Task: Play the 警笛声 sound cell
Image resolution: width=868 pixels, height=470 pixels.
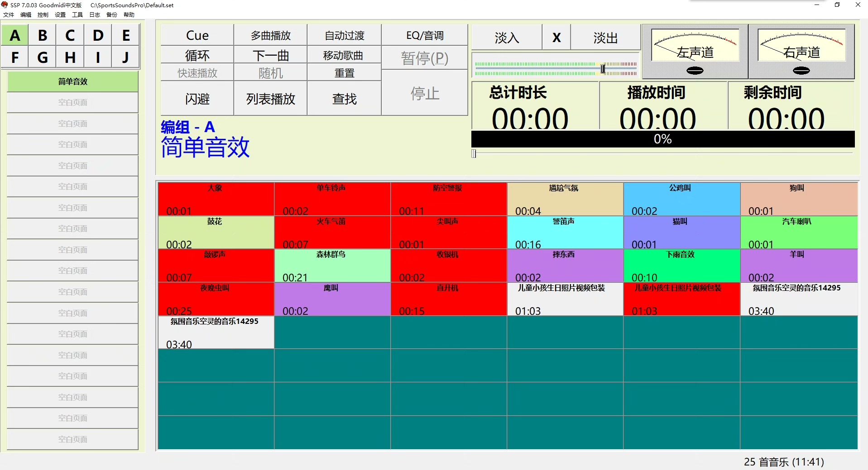Action: coord(565,233)
